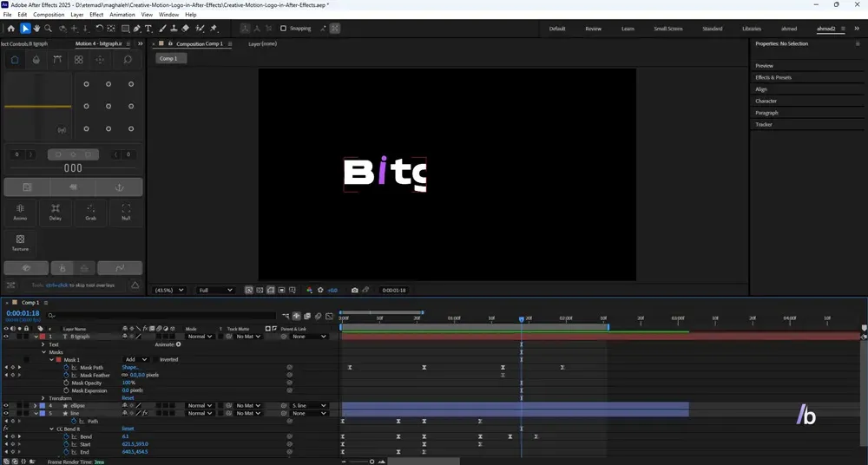Viewport: 868px width, 465px height.
Task: Select the Hand tool
Action: tap(36, 29)
